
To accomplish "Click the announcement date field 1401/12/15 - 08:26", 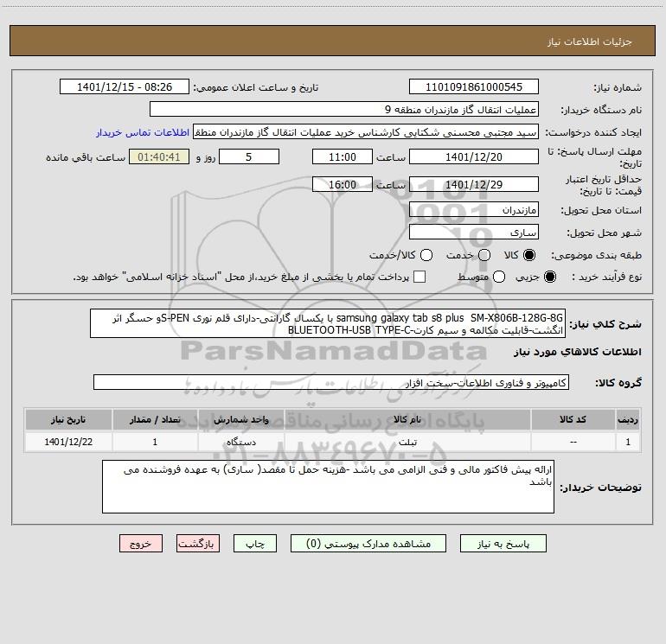I will pyautogui.click(x=125, y=87).
